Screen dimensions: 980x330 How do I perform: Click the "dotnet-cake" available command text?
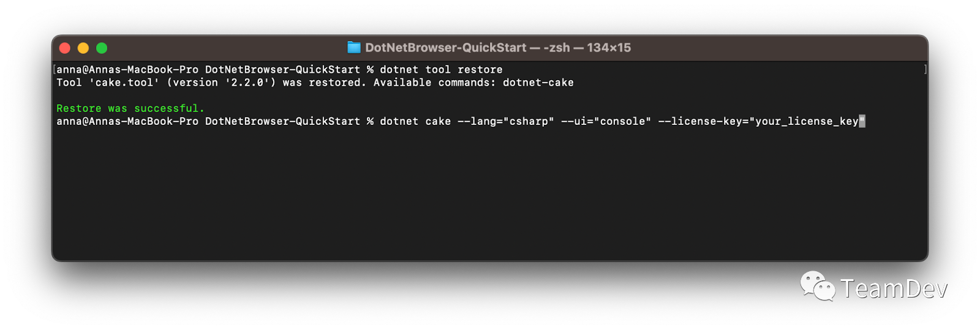click(x=538, y=83)
